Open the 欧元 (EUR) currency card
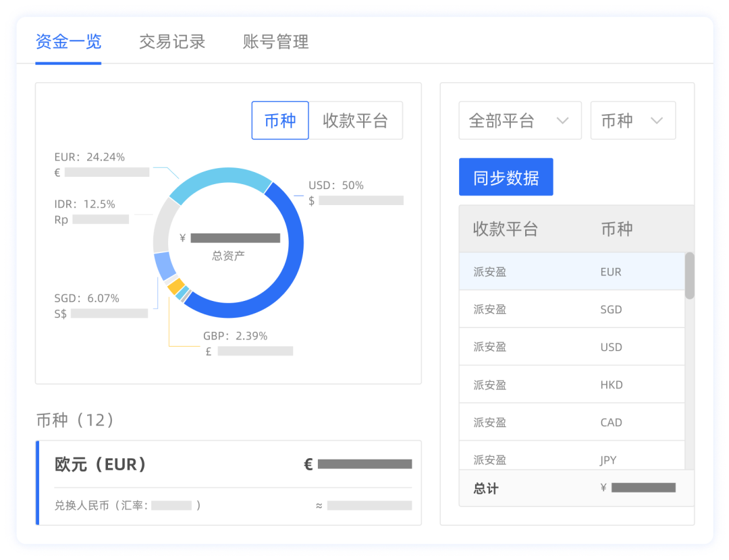This screenshot has width=729, height=560. click(228, 483)
